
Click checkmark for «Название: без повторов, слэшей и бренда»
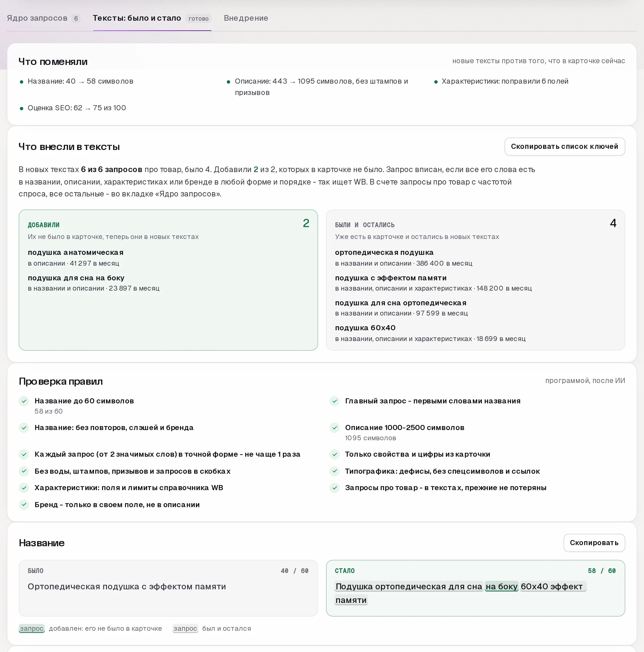pyautogui.click(x=24, y=427)
